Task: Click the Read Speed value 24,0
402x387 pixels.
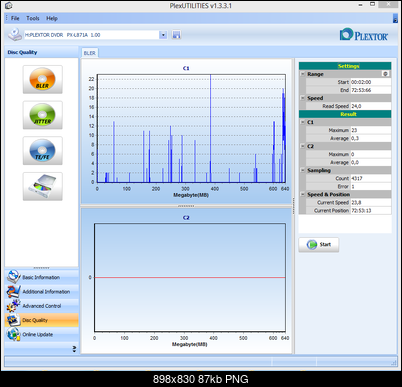Action: (370, 106)
